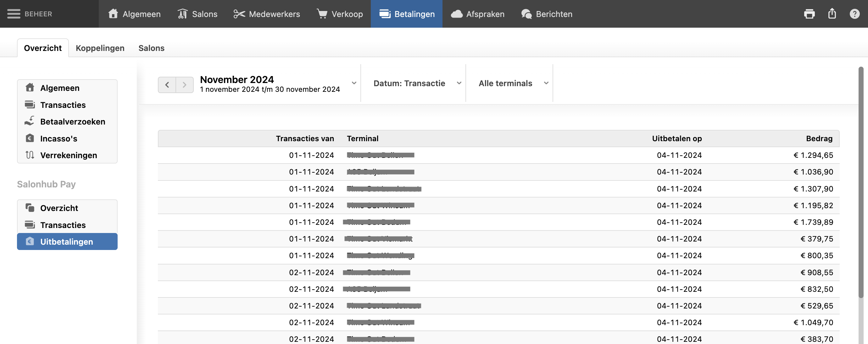This screenshot has width=868, height=344.
Task: Switch to the Koppelingen tab
Action: pos(100,48)
